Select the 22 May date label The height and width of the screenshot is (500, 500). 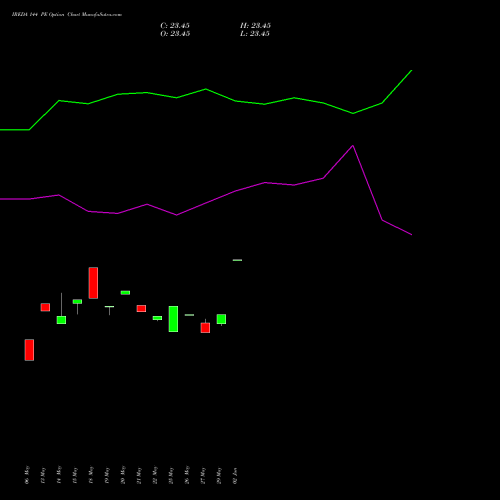[155, 475]
